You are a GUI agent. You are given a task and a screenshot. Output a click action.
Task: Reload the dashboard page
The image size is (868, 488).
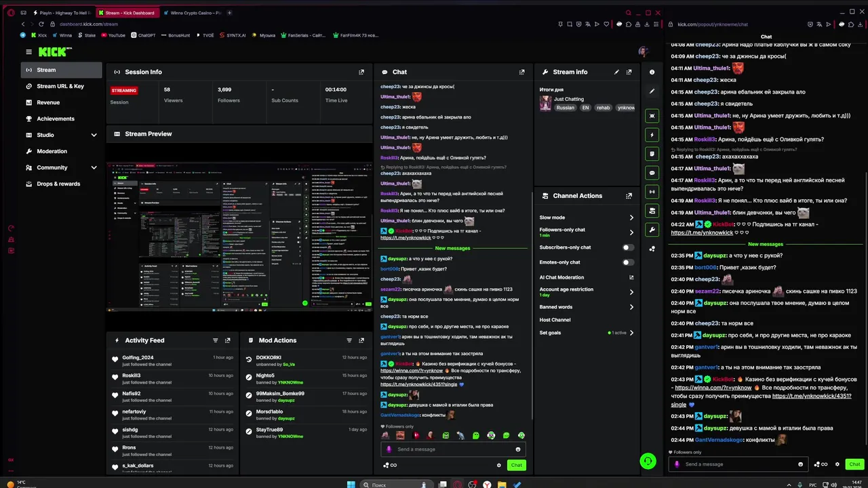point(41,24)
